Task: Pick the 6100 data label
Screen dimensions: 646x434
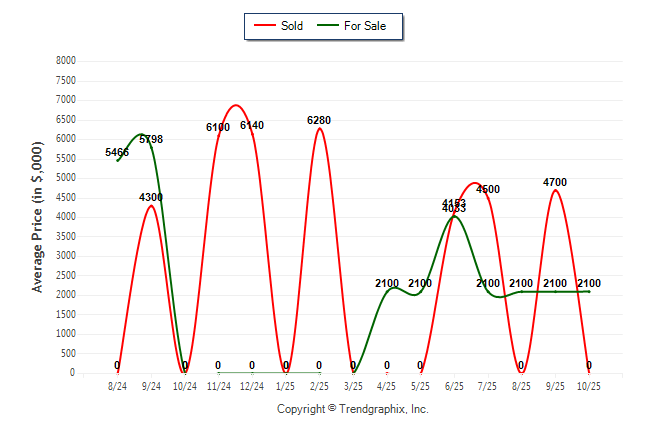Action: pos(218,127)
